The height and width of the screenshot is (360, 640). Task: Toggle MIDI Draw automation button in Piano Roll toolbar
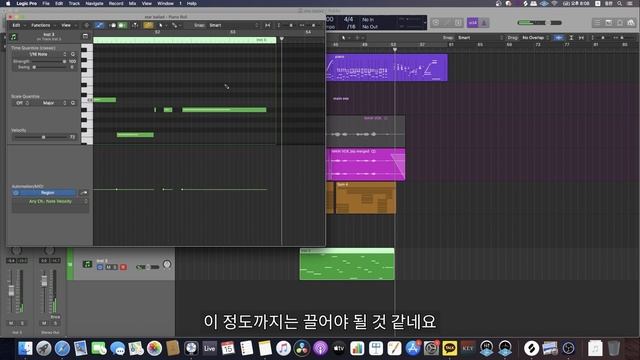click(99, 25)
